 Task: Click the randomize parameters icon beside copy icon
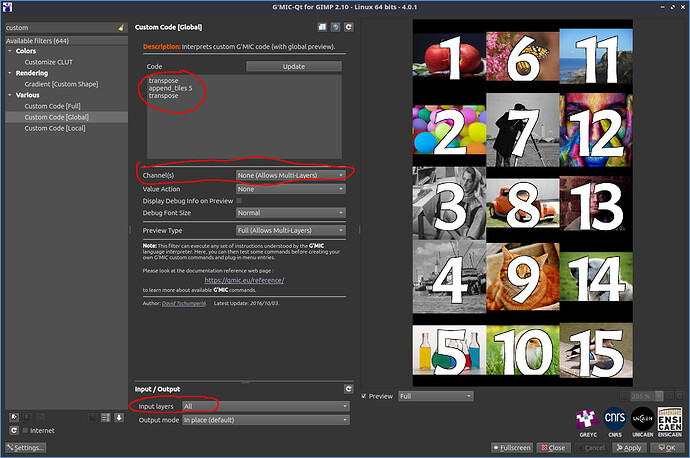pos(335,27)
